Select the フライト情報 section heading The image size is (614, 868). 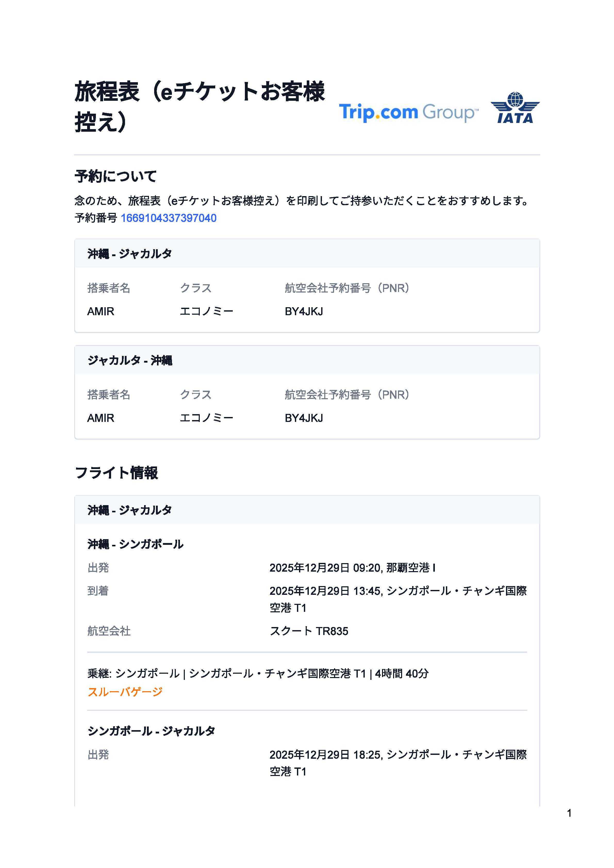[x=117, y=473]
